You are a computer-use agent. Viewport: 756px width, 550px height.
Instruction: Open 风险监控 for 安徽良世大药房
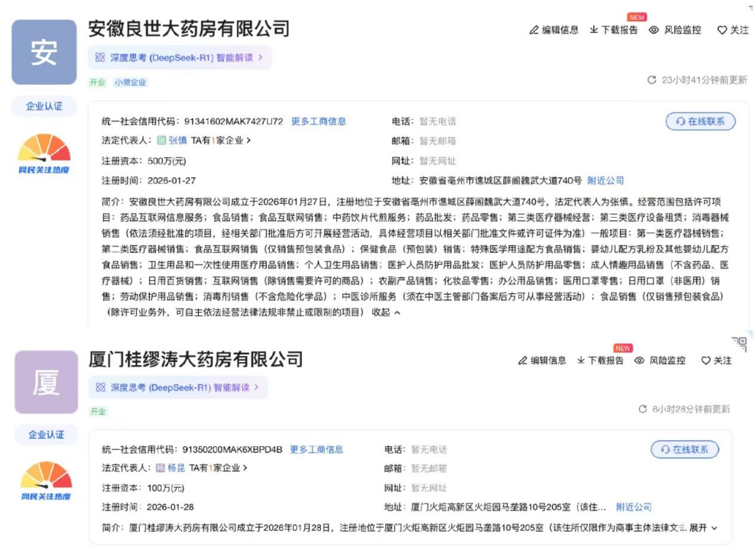675,31
